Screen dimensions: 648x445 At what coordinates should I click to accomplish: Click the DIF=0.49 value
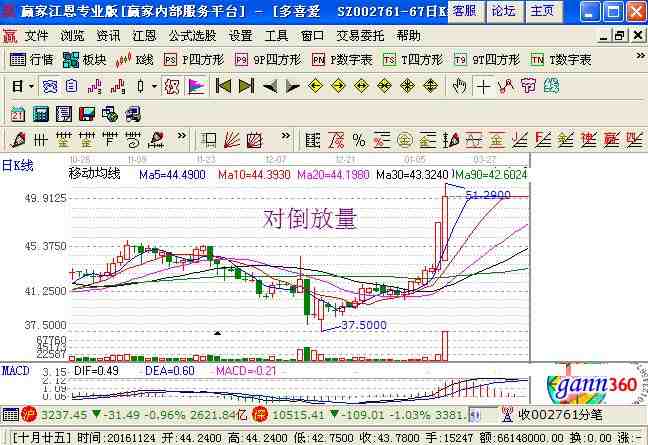96,371
